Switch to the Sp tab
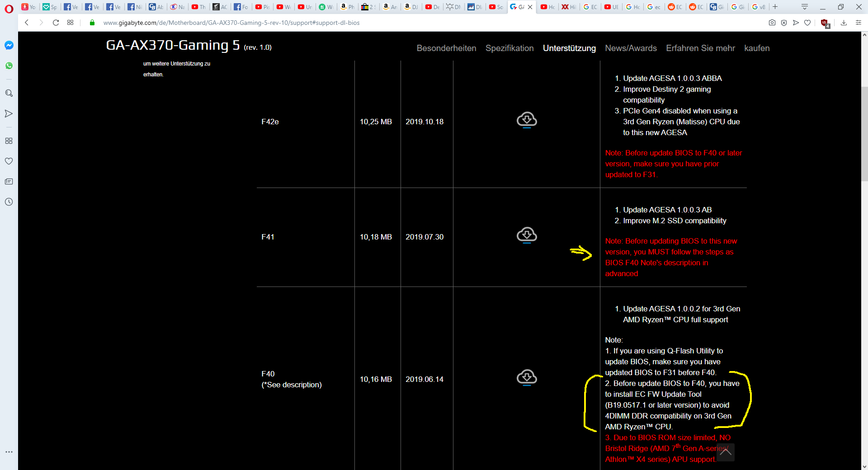 (x=50, y=7)
